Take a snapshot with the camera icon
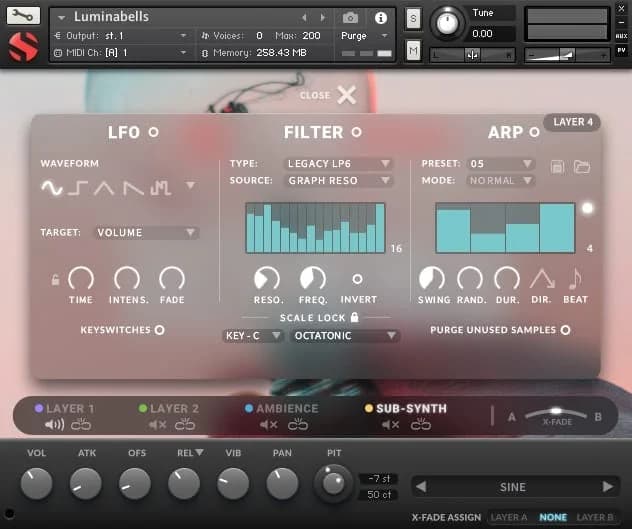Image resolution: width=632 pixels, height=529 pixels. click(x=350, y=18)
